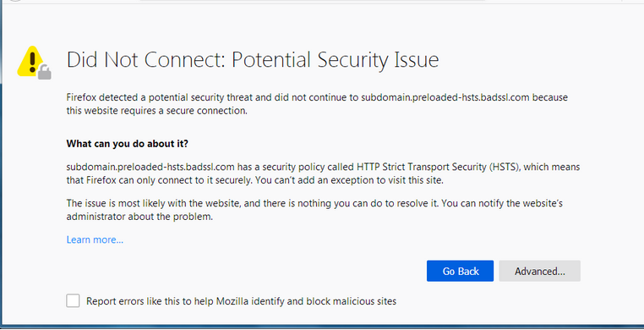Open the Learn more... link
Viewport: 644px width, 330px height.
95,239
